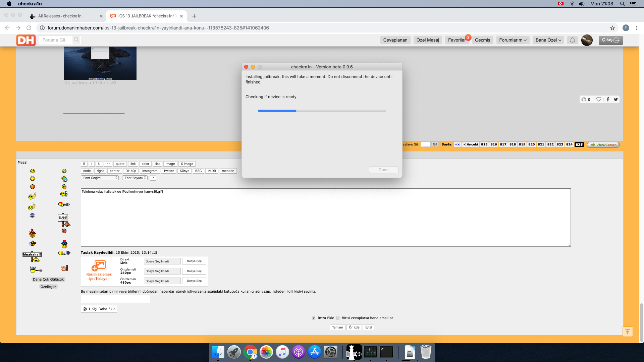Viewport: 644px width, 362px height.
Task: Enable Birisi cevaplarsa bana email at
Action: (338, 318)
